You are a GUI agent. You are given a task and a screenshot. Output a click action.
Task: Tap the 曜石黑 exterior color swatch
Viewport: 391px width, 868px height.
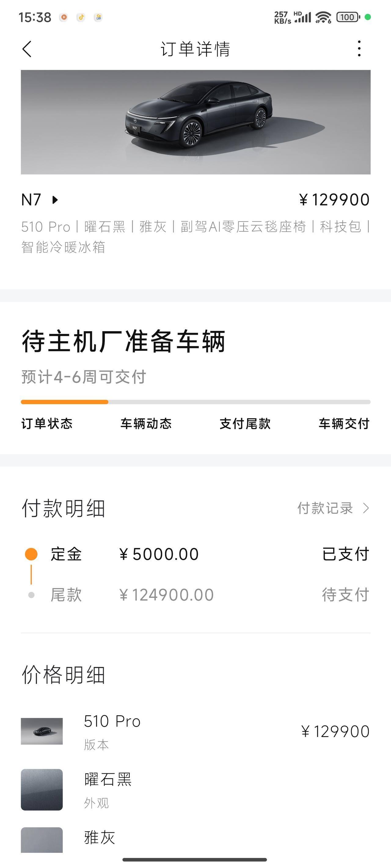42,790
